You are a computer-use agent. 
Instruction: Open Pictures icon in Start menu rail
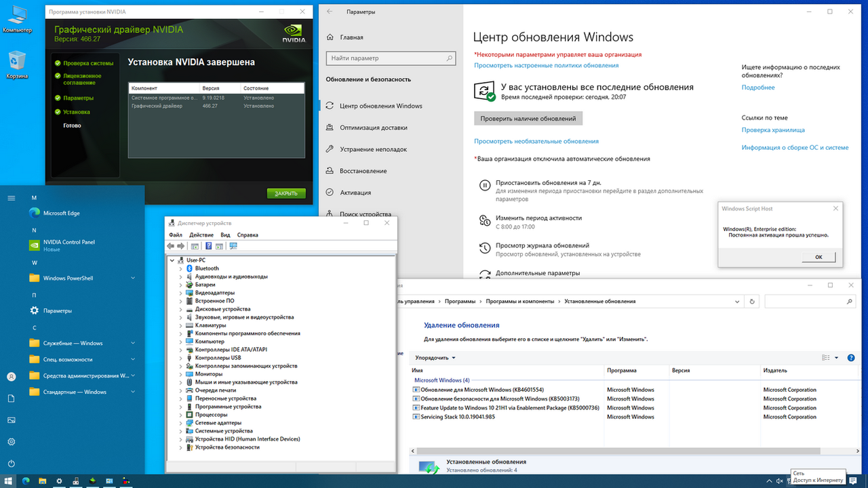[x=12, y=420]
